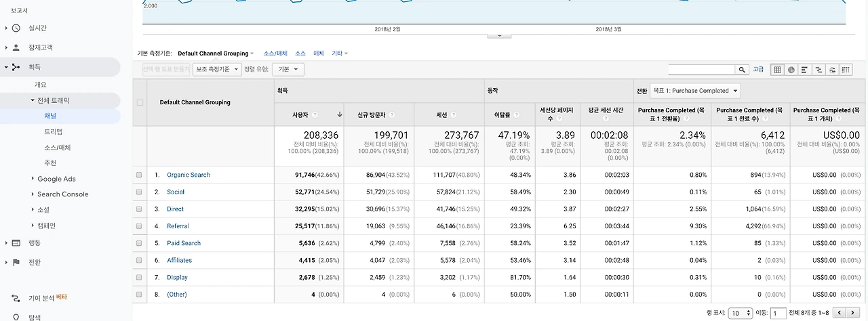The height and width of the screenshot is (321, 868).
Task: Open the 탐색 lightbulb icon
Action: (16, 317)
